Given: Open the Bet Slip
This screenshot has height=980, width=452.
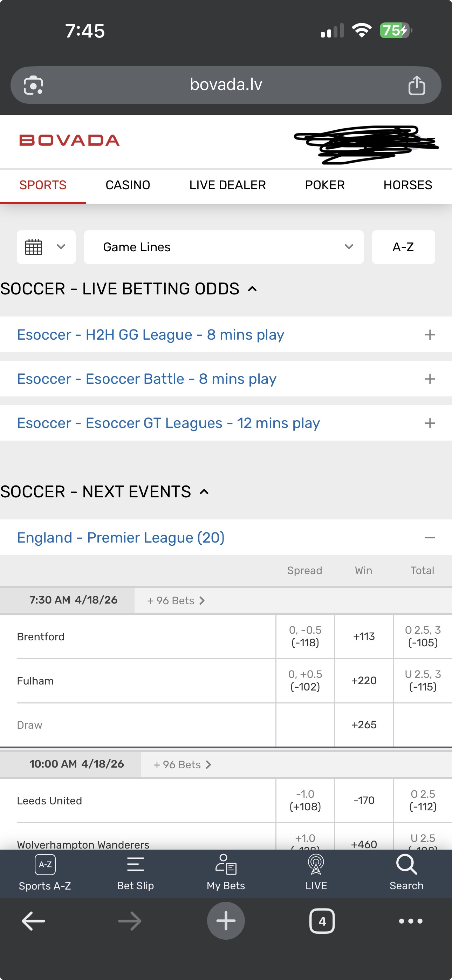Looking at the screenshot, I should tap(135, 873).
